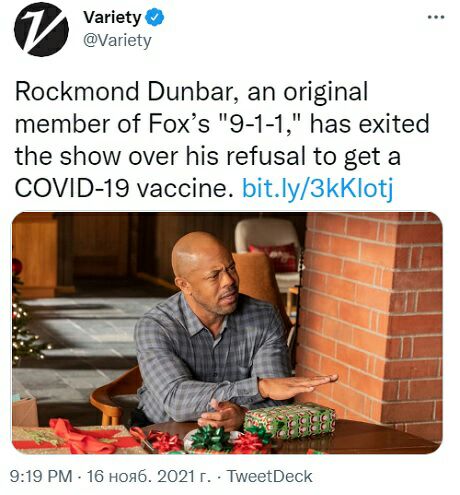
Task: Click the word COVID-19 in the tweet
Action: click(x=72, y=189)
